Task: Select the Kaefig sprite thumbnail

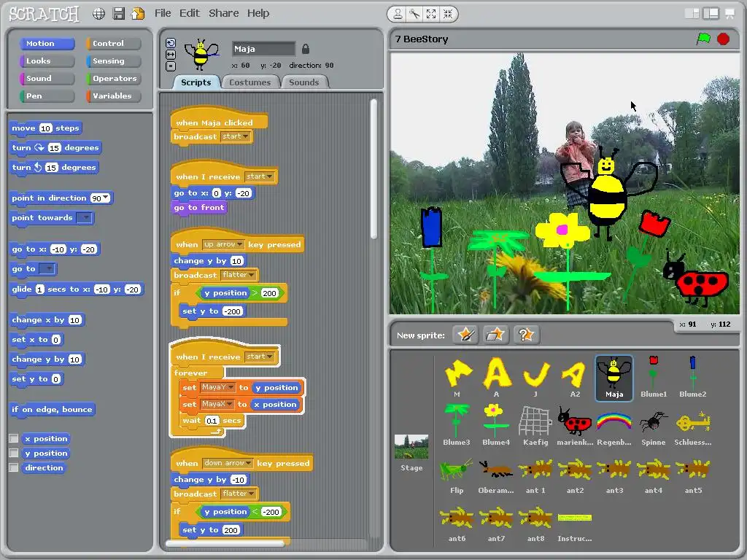Action: coord(535,425)
